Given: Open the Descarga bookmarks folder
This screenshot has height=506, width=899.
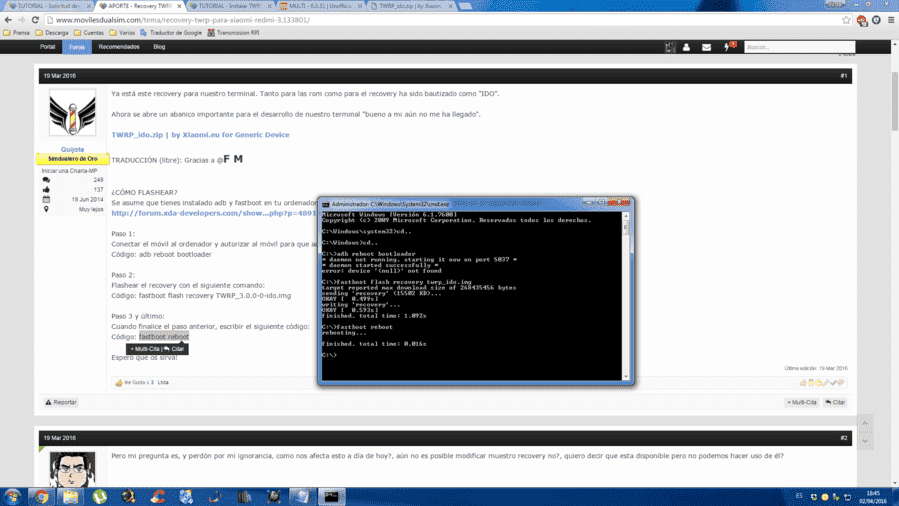Looking at the screenshot, I should coord(52,33).
